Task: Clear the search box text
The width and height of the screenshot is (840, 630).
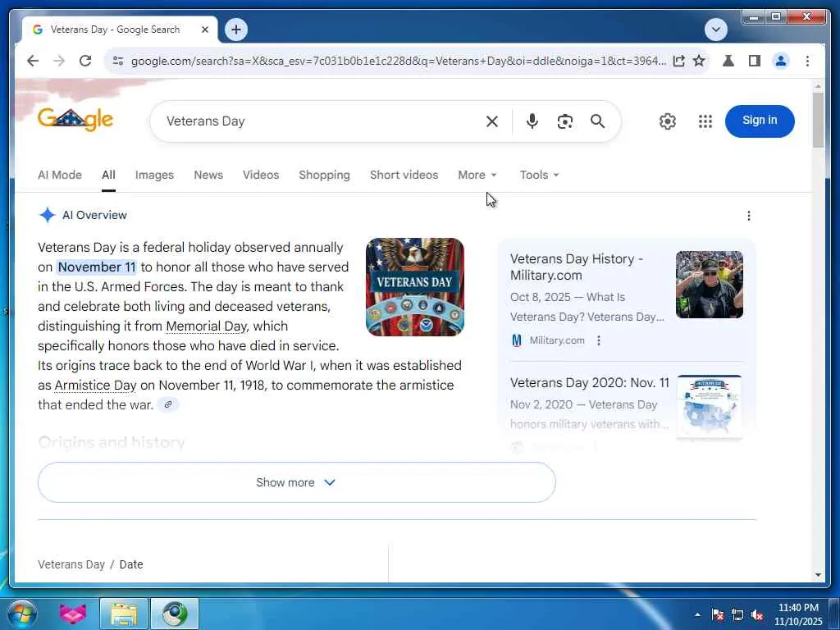Action: click(492, 121)
